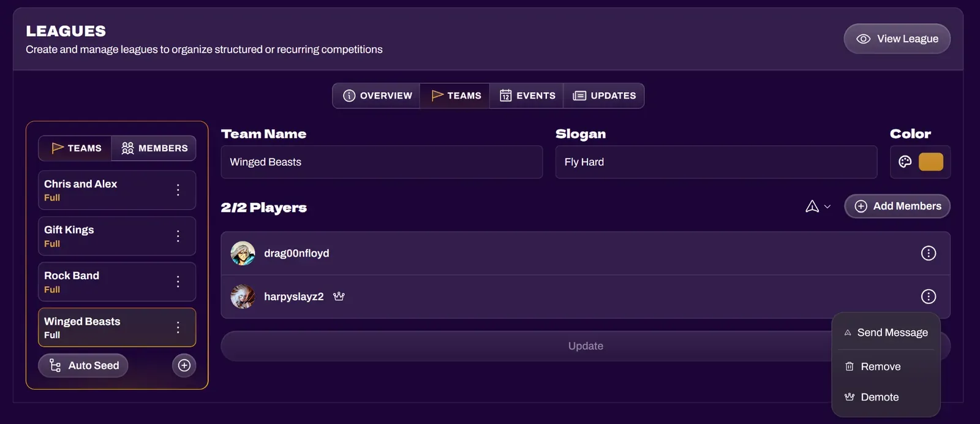Open options menu for Chris and Alex team
The width and height of the screenshot is (980, 424).
(178, 190)
